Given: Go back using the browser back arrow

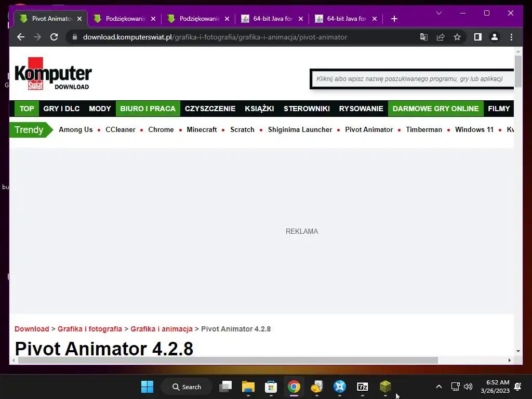Looking at the screenshot, I should 21,37.
